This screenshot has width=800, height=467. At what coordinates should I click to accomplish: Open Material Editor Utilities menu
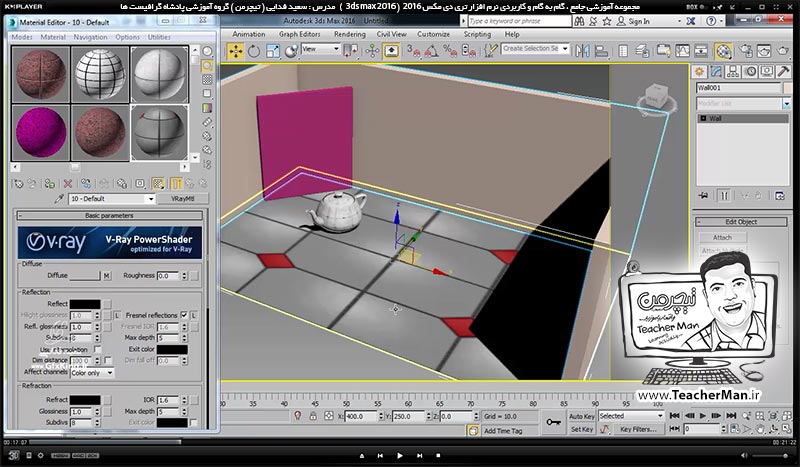[159, 37]
